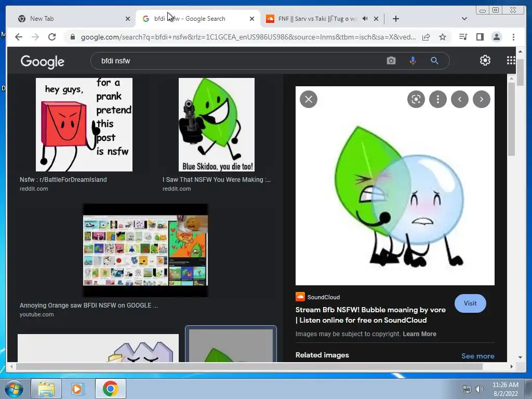This screenshot has width=532, height=399.
Task: Click the address bar URL
Action: [x=248, y=37]
